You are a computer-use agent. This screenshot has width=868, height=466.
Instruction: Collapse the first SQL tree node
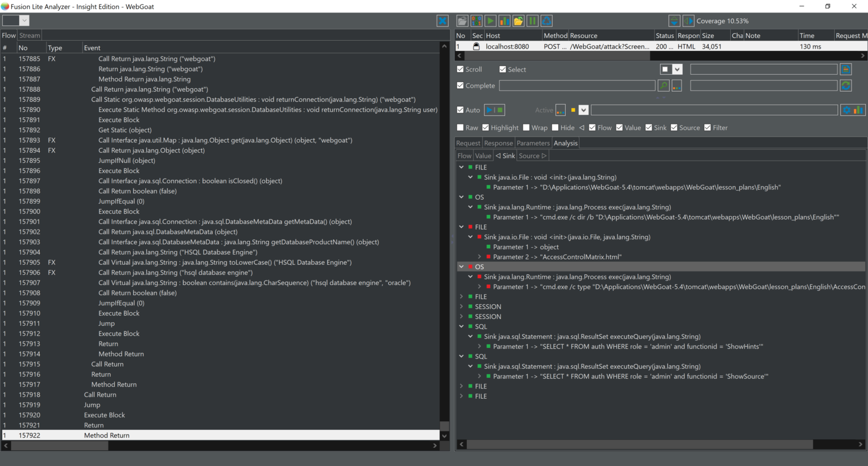click(462, 326)
